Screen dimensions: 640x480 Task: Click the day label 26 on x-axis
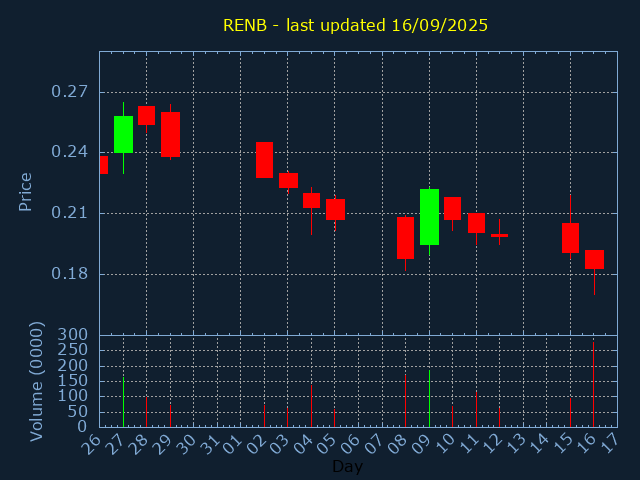[x=91, y=444]
